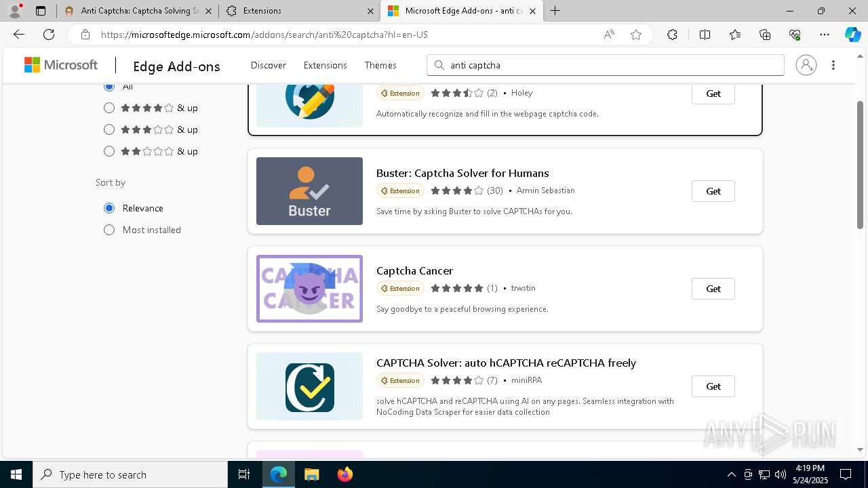The height and width of the screenshot is (488, 868).
Task: Click the Edge Add-ons title link
Action: [x=176, y=66]
